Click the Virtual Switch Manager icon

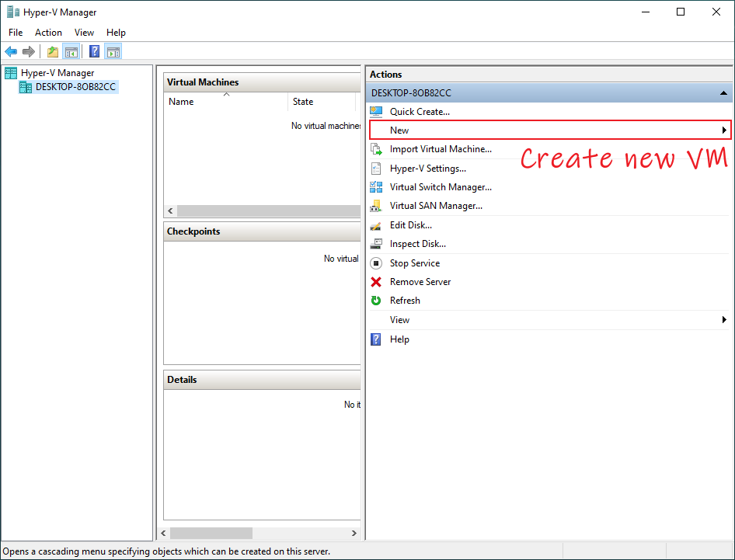pyautogui.click(x=376, y=187)
